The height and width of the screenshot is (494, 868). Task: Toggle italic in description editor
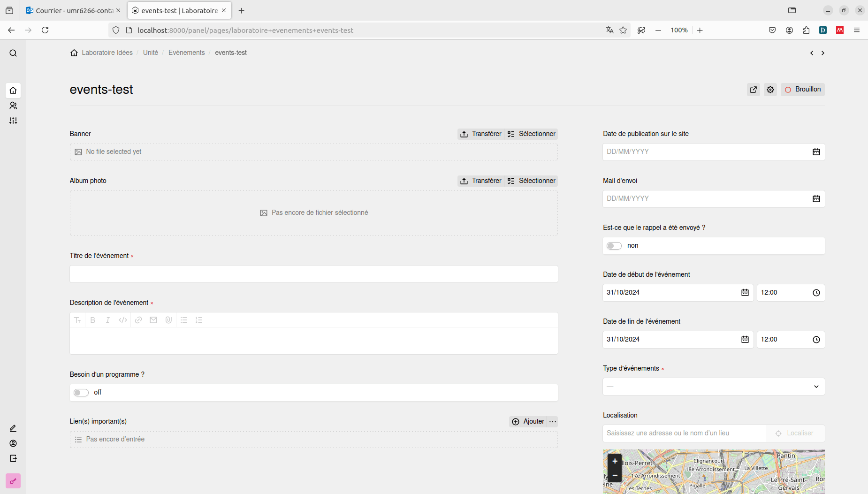(108, 320)
